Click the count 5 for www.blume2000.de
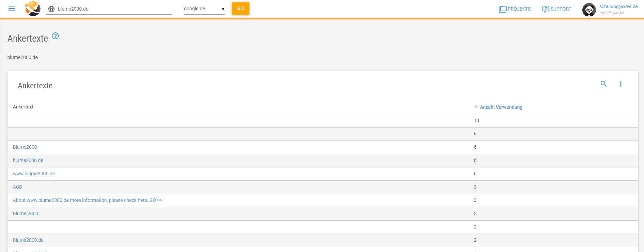This screenshot has width=644, height=252. click(475, 174)
